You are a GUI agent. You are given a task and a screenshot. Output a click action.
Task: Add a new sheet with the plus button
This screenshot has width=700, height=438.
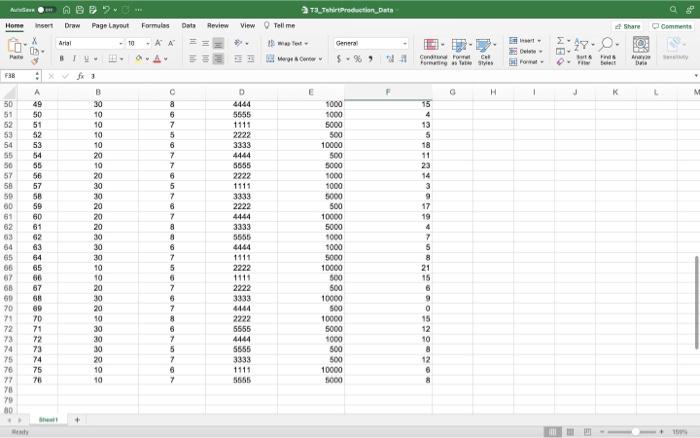coord(77,420)
